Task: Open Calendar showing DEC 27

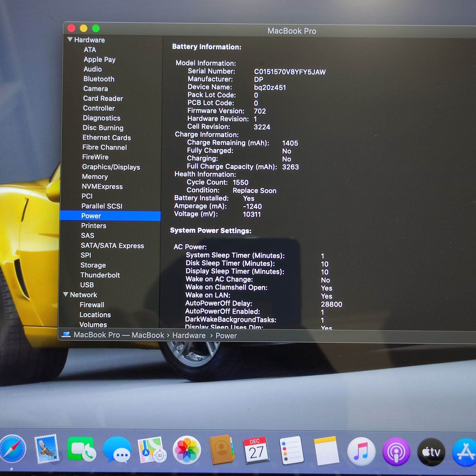Action: coord(256,450)
